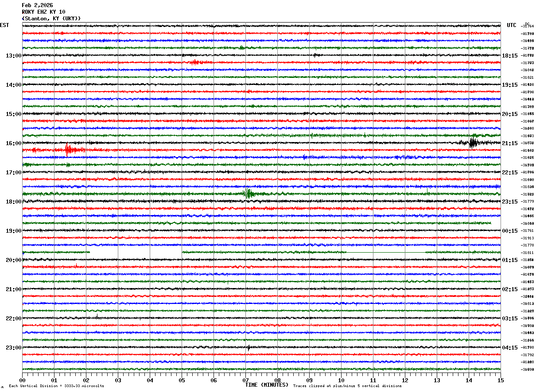Click the 04:15 UTC time label
This screenshot has width=536, height=392.
(510, 348)
